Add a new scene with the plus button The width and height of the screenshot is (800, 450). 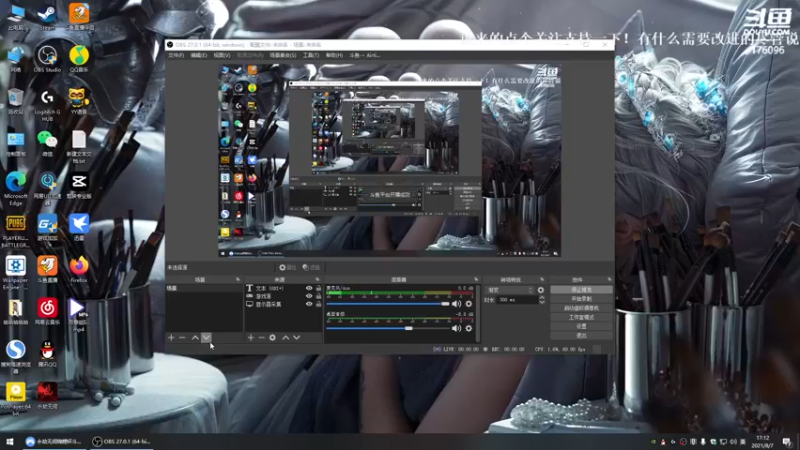click(x=171, y=337)
